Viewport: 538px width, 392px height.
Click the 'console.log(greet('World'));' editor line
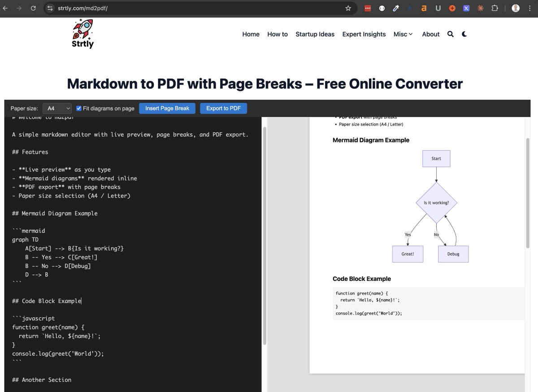58,353
